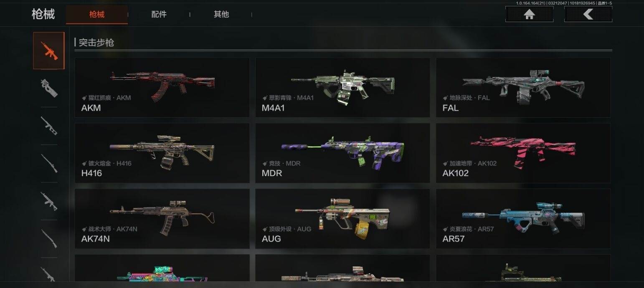Open the AK74N weapon card
Viewport: 644px width, 288px height.
[162, 219]
